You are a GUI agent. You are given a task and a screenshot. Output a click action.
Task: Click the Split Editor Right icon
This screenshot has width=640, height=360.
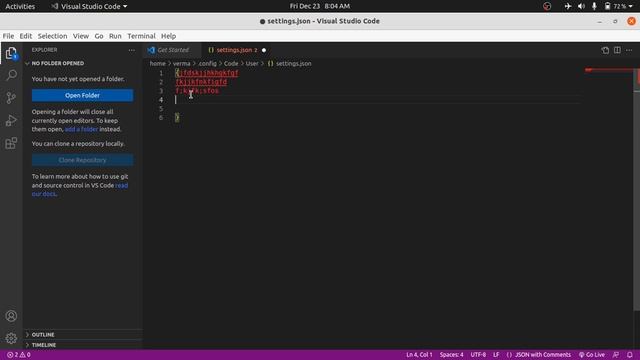point(617,50)
